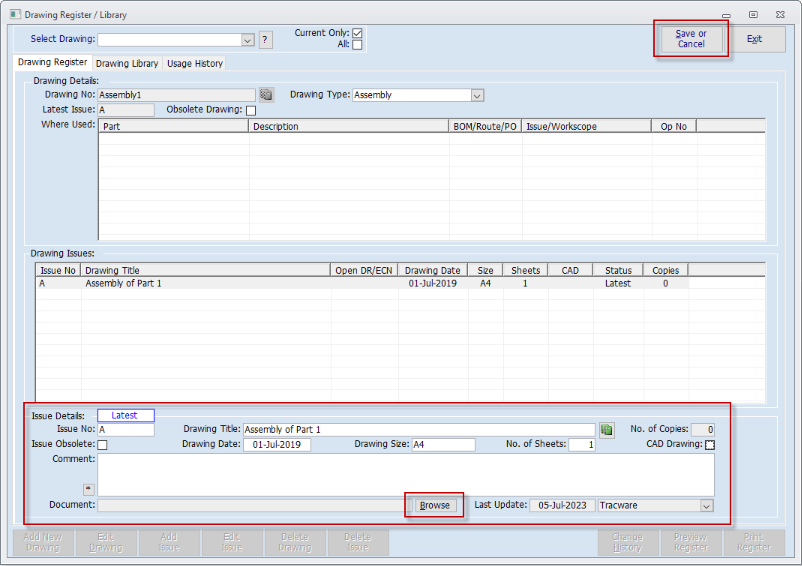Open the Select Drawing dropdown

[x=248, y=40]
